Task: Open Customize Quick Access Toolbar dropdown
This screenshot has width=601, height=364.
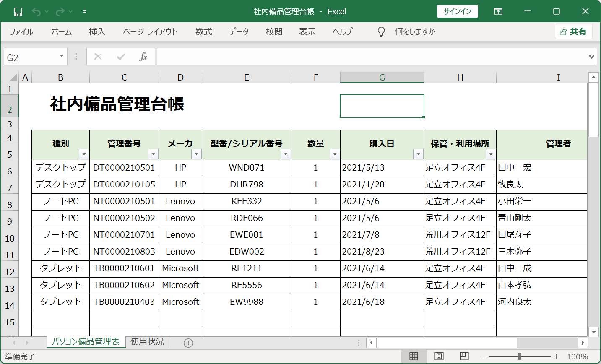Action: click(x=84, y=12)
